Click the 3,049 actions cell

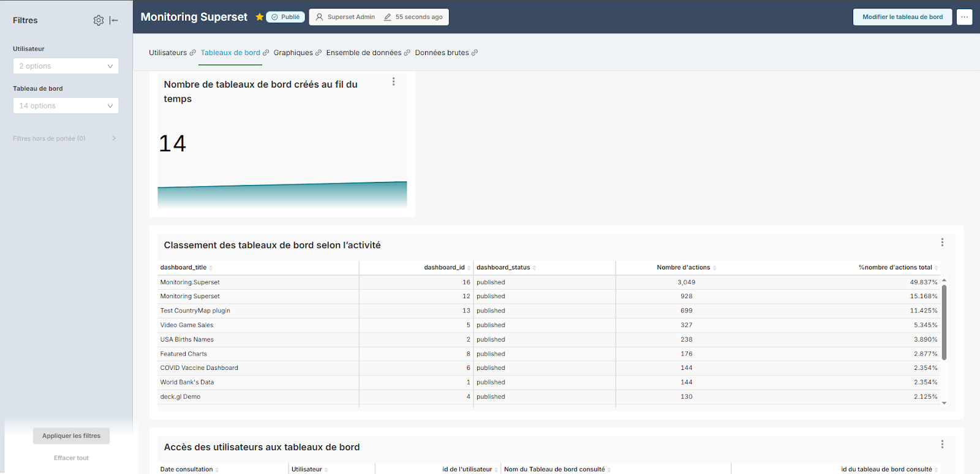[x=687, y=282]
